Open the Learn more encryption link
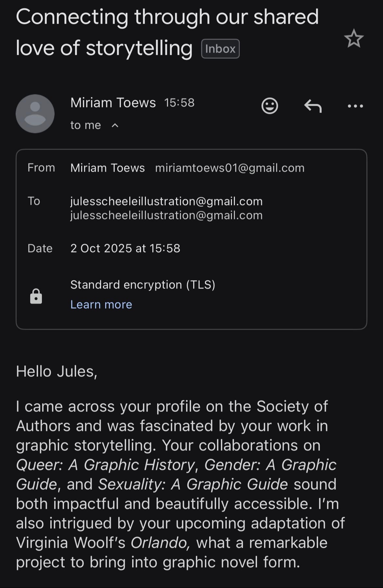This screenshot has width=383, height=588. point(101,304)
